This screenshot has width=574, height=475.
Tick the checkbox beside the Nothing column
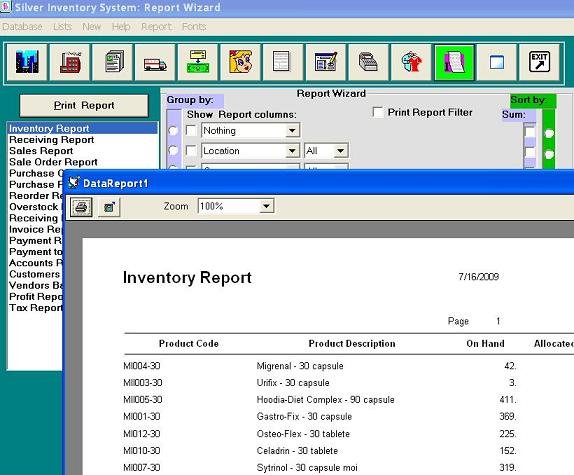pyautogui.click(x=191, y=131)
